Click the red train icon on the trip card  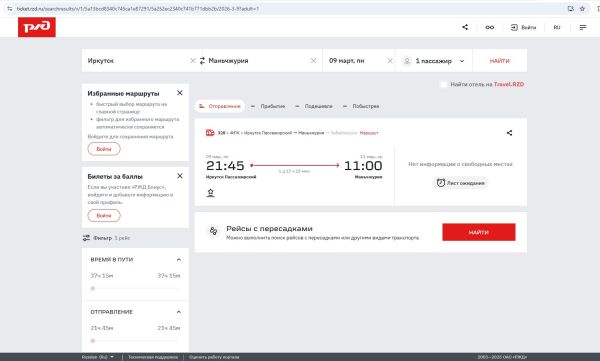[x=210, y=133]
